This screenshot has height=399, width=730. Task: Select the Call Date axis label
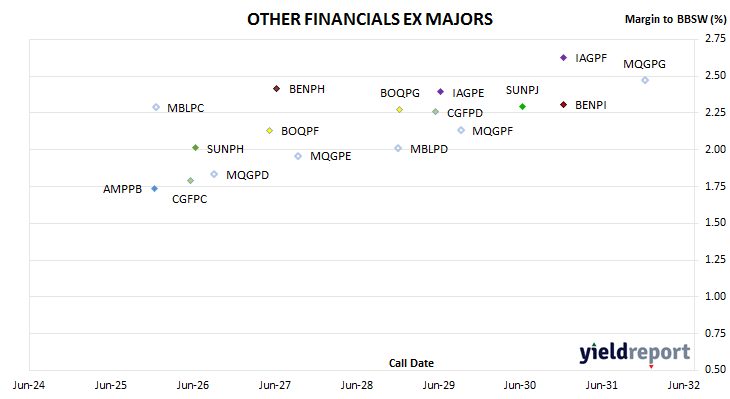pyautogui.click(x=411, y=363)
